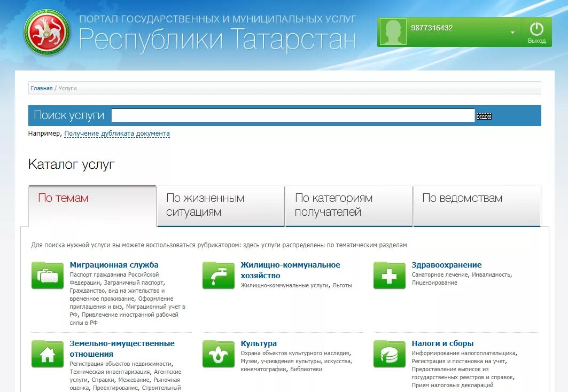Click in the Поиск услуги search field

293,115
